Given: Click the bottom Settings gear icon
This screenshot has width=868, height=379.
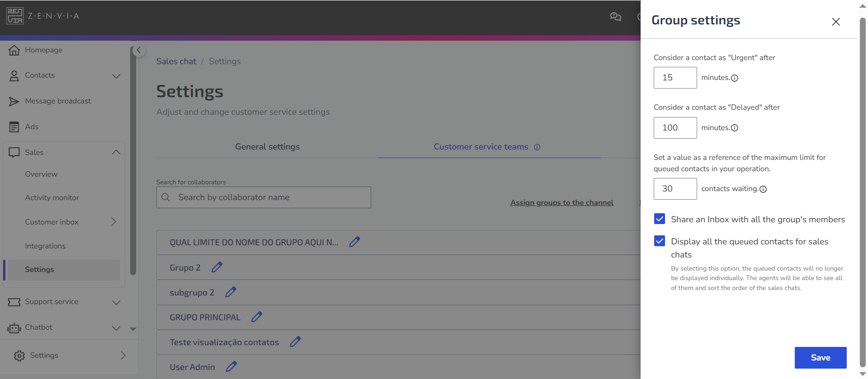Looking at the screenshot, I should pos(19,356).
